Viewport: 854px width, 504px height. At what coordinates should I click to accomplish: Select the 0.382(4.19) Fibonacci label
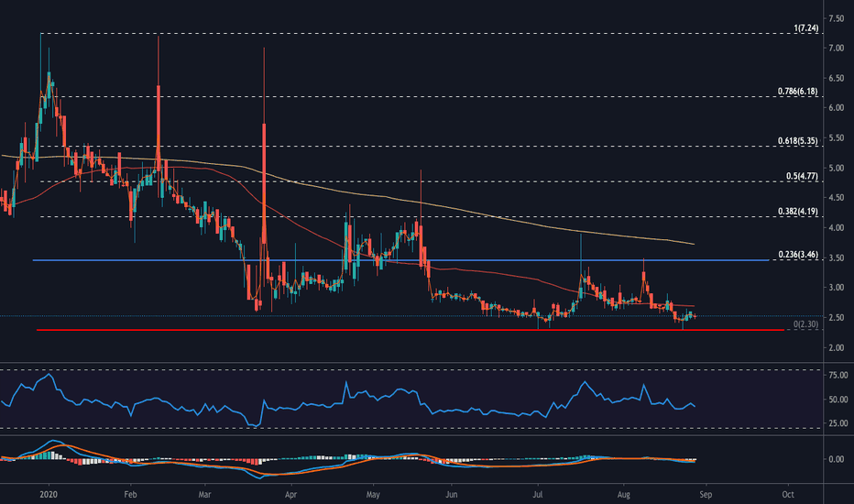[x=798, y=212]
